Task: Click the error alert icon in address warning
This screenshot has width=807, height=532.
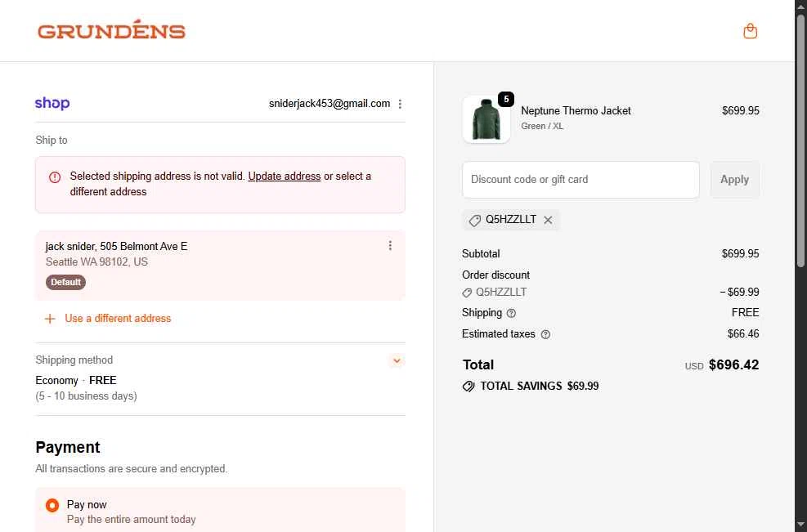Action: click(x=55, y=177)
